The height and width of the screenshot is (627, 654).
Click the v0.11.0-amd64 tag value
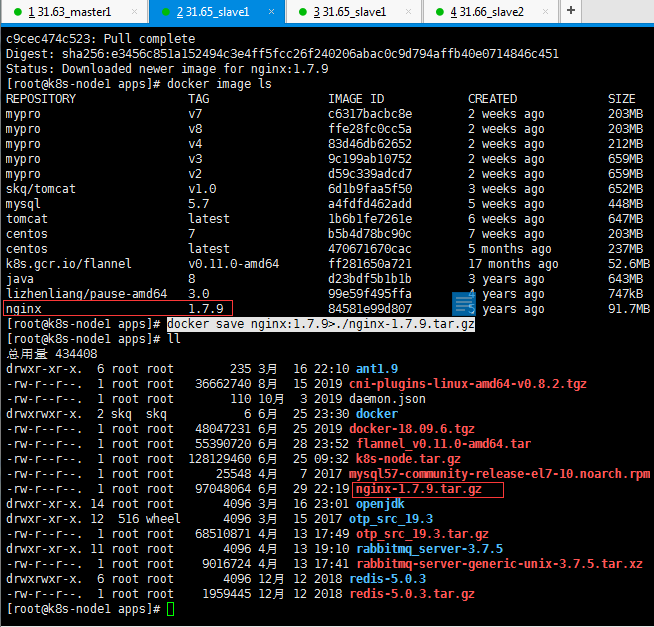click(234, 264)
